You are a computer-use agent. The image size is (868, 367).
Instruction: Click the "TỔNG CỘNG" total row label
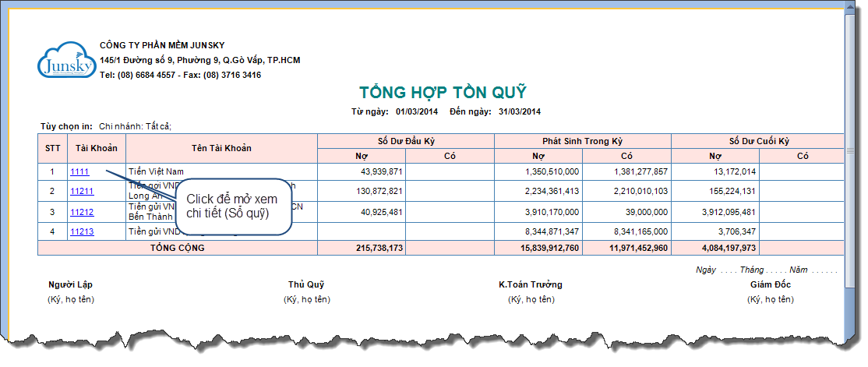point(178,248)
